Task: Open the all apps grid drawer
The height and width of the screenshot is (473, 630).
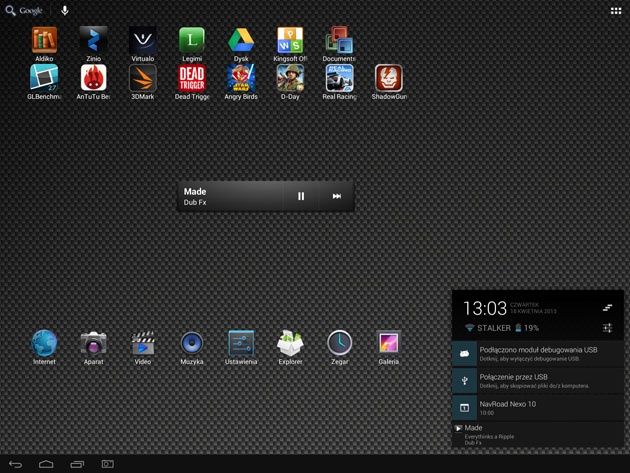Action: tap(616, 11)
